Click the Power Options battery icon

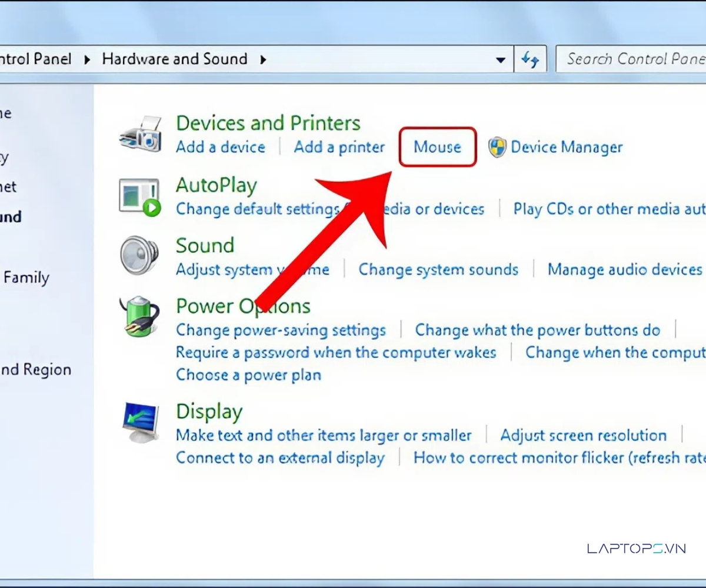point(139,317)
